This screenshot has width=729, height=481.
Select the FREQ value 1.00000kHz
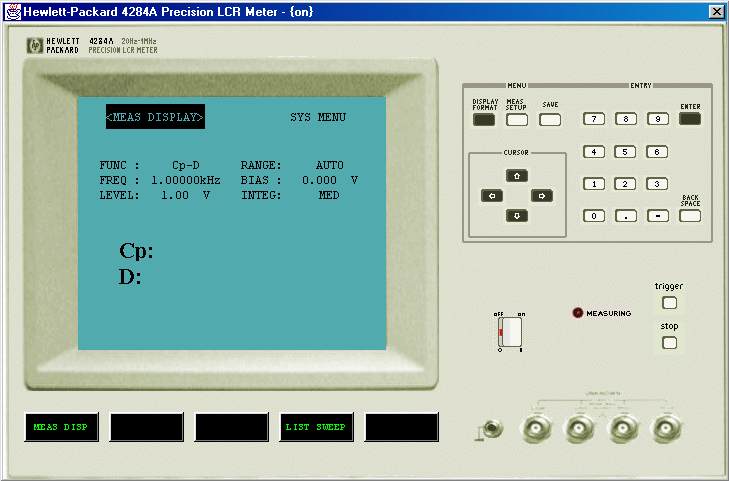pyautogui.click(x=186, y=180)
